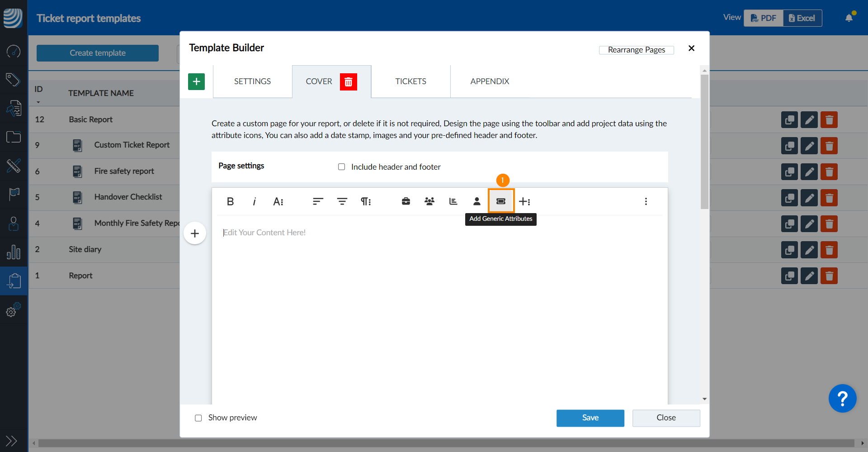Viewport: 868px width, 452px height.
Task: Toggle bold formatting in the editor toolbar
Action: [230, 201]
